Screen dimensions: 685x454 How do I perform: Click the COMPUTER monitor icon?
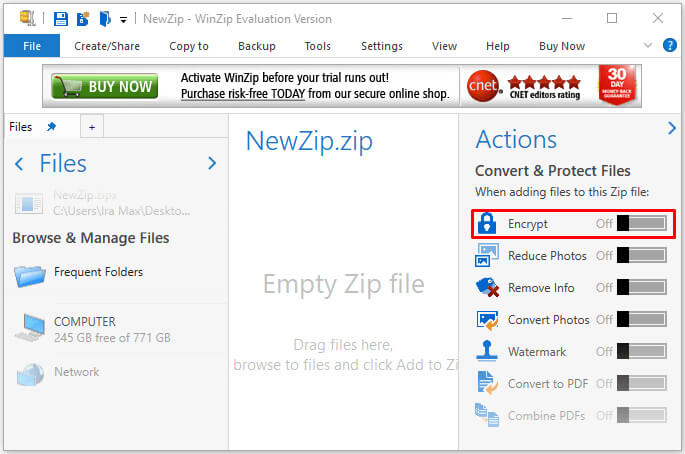30,328
